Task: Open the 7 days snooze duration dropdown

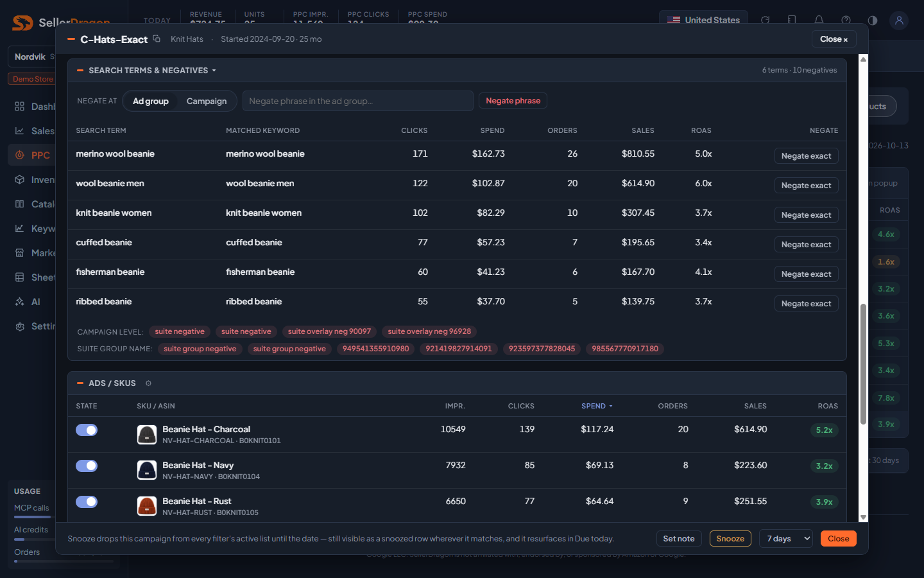Action: point(786,539)
